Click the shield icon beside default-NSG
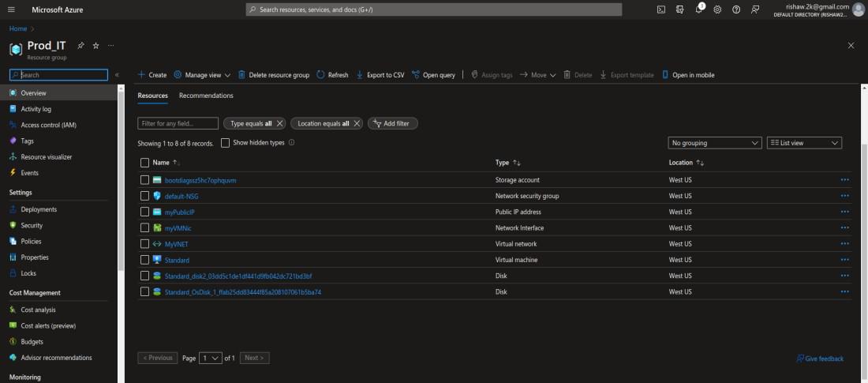 pos(157,196)
